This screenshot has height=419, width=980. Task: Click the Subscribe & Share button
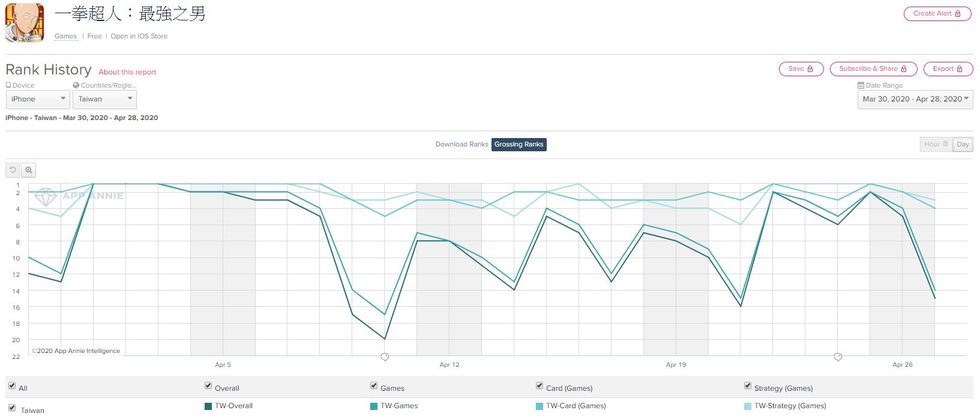(x=873, y=69)
